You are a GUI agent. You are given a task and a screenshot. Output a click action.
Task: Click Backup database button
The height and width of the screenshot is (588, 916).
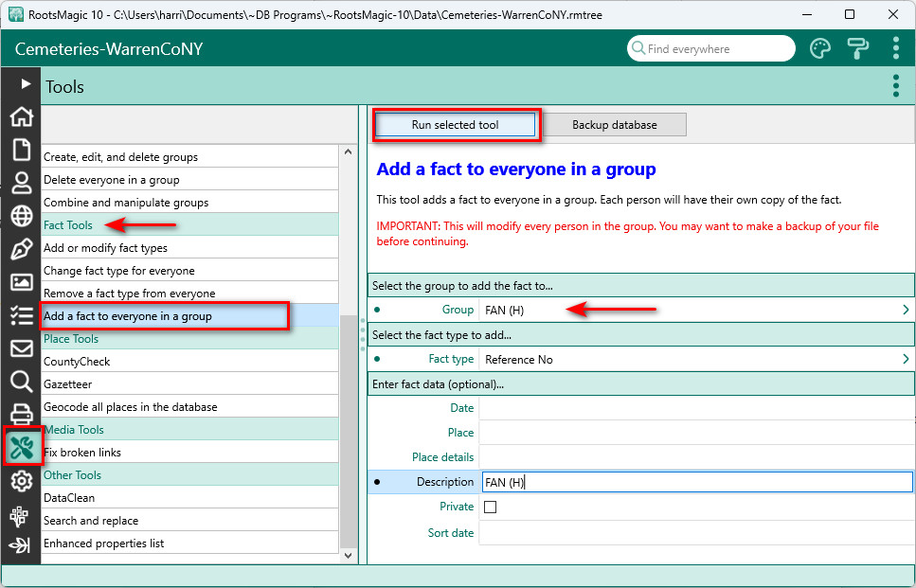[x=614, y=125]
